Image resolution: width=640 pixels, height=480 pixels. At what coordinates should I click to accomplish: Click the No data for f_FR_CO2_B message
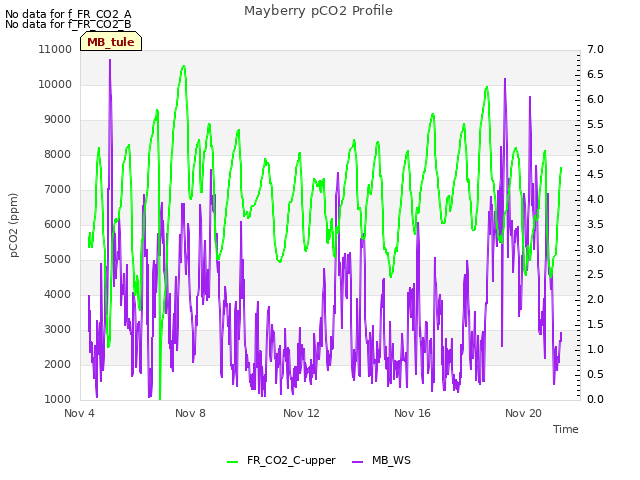(x=68, y=24)
